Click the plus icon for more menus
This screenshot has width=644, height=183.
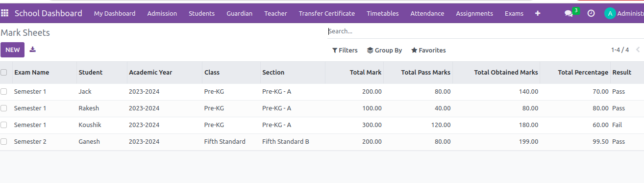pyautogui.click(x=538, y=13)
